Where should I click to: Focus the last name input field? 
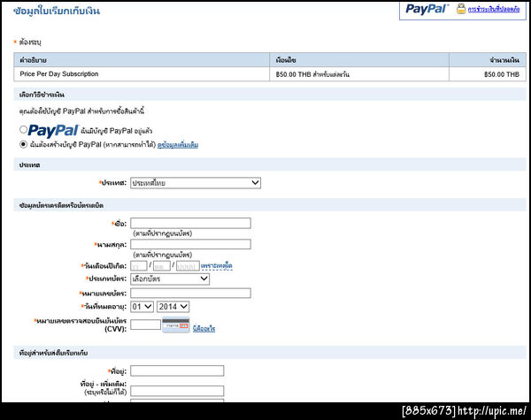tap(190, 244)
